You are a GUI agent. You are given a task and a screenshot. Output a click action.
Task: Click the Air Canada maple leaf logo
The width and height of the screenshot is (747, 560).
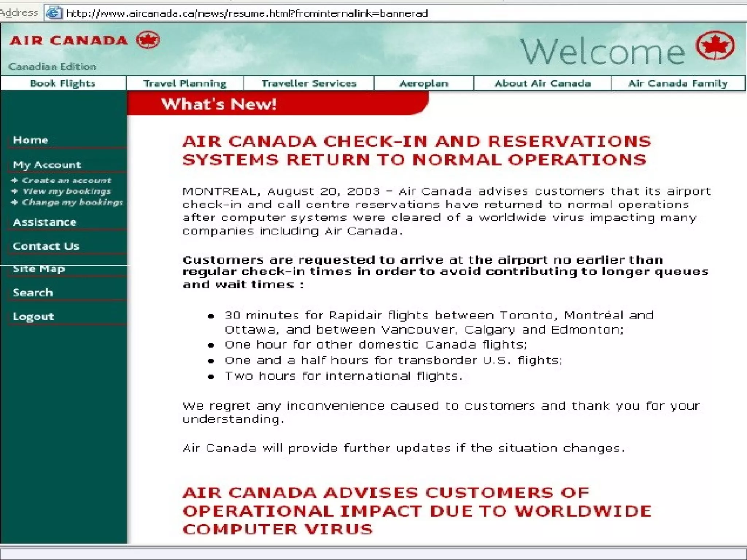pyautogui.click(x=148, y=40)
